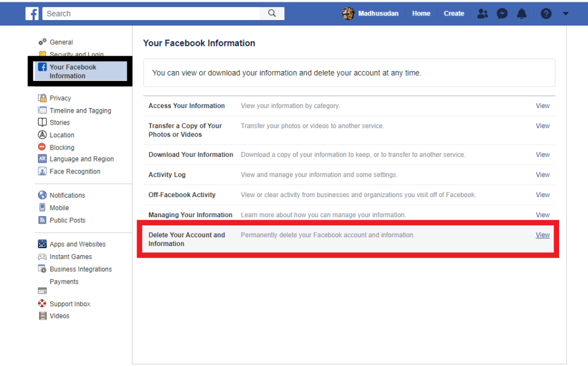Open Payments settings label
The height and width of the screenshot is (366, 588).
[64, 282]
